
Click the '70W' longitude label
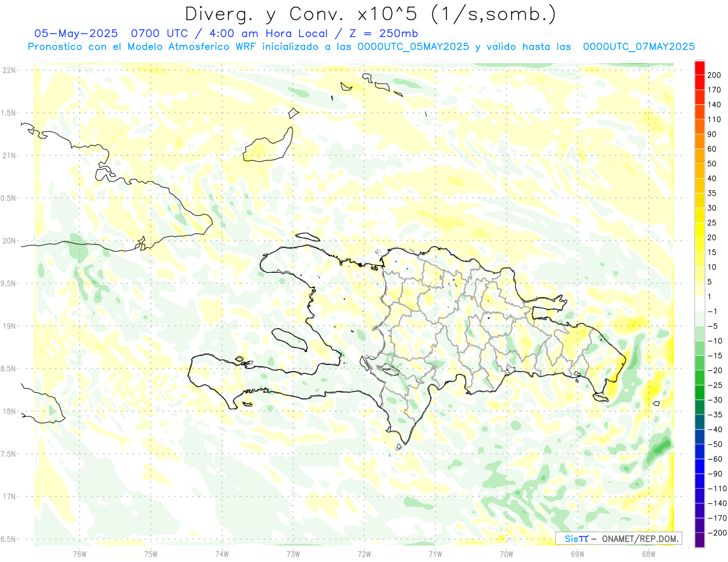tap(507, 554)
